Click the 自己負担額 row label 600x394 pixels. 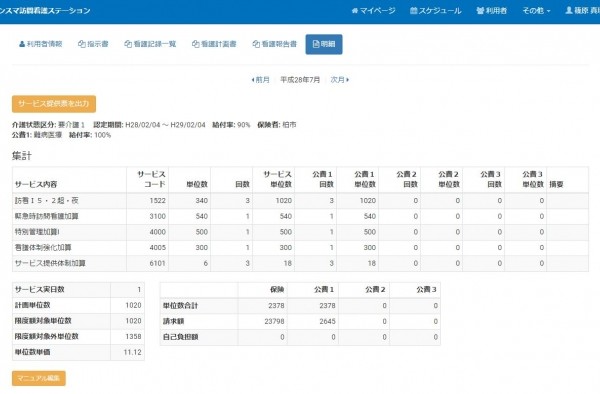(x=181, y=337)
